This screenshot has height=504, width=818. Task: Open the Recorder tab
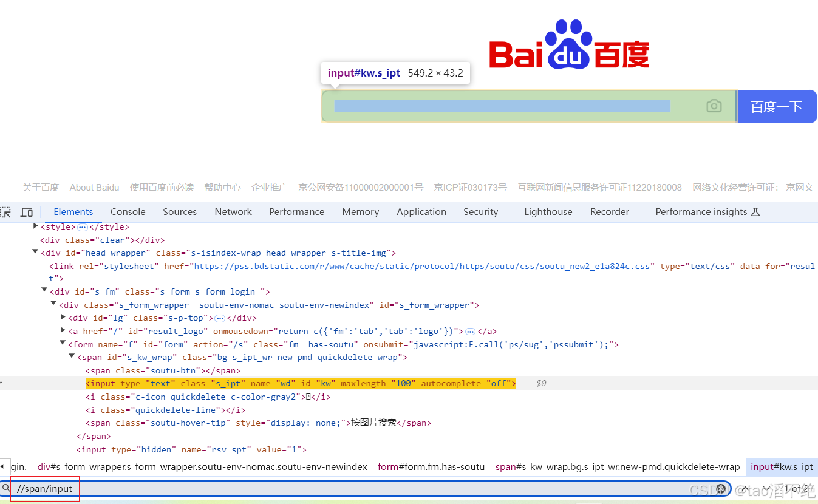[x=610, y=212]
